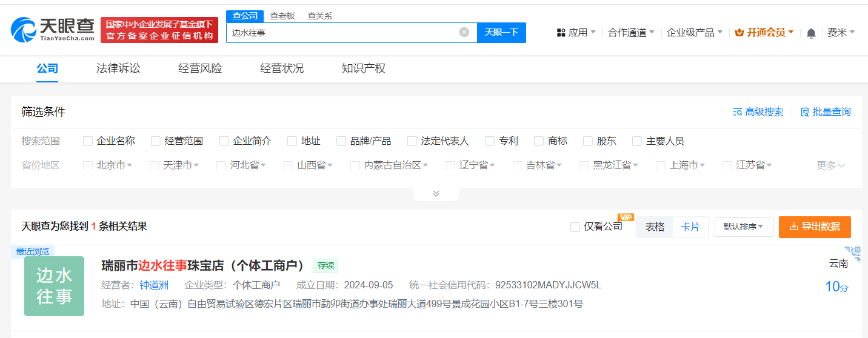Viewport: 868px width, 338px height.
Task: Tick the 法定代表人 checkbox
Action: point(412,141)
